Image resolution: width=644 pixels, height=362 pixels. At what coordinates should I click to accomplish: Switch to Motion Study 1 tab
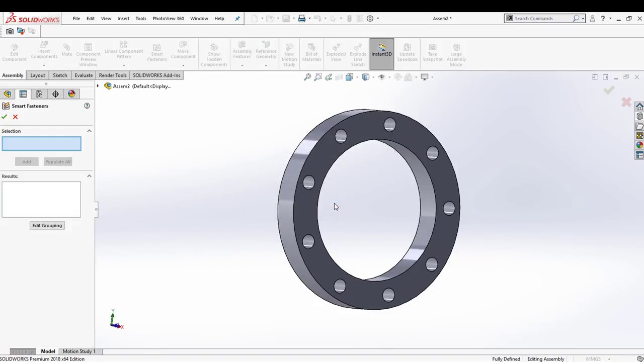click(x=78, y=351)
